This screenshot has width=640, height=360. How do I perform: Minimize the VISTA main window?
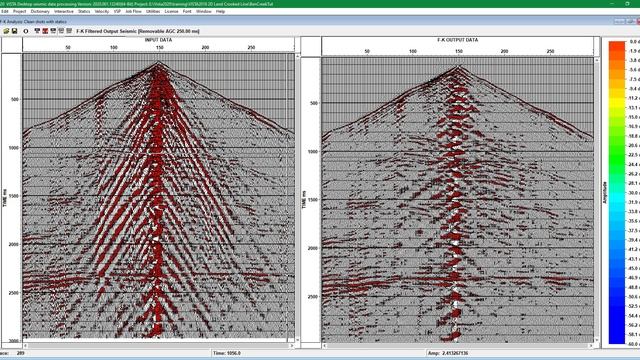(612, 4)
